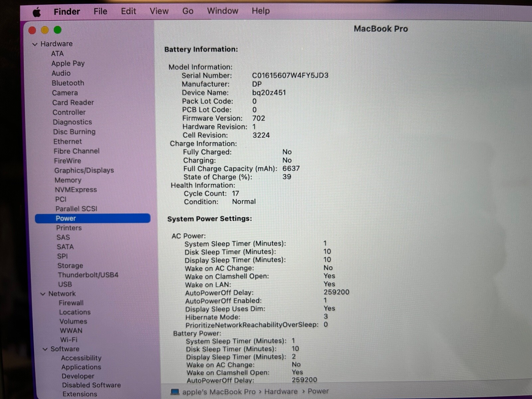The width and height of the screenshot is (532, 399).
Task: Select SATA in the sidebar
Action: coord(65,247)
